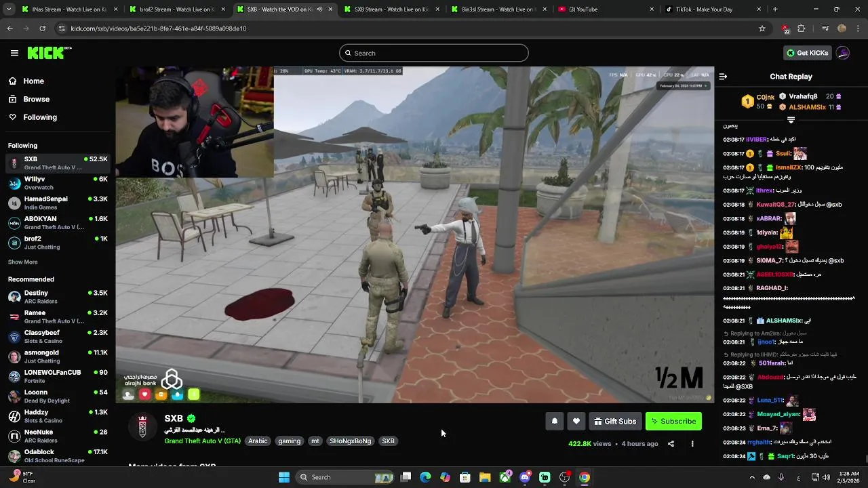868x488 pixels.
Task: Click the search input field
Action: point(434,53)
